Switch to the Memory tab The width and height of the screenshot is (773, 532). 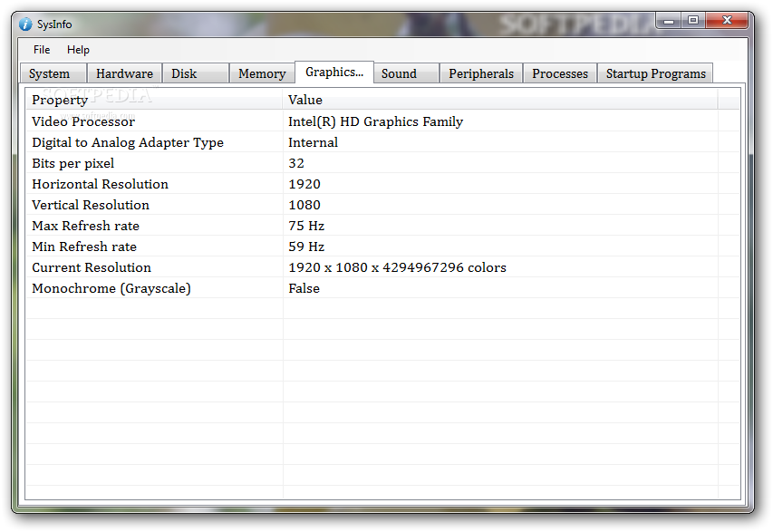click(x=262, y=73)
